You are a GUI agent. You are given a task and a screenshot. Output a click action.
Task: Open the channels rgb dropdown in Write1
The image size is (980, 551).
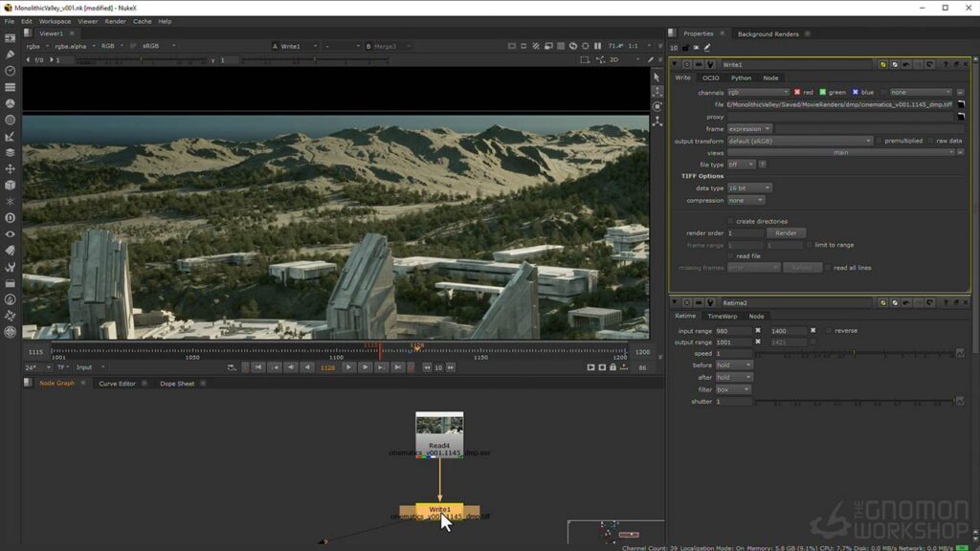(x=758, y=92)
